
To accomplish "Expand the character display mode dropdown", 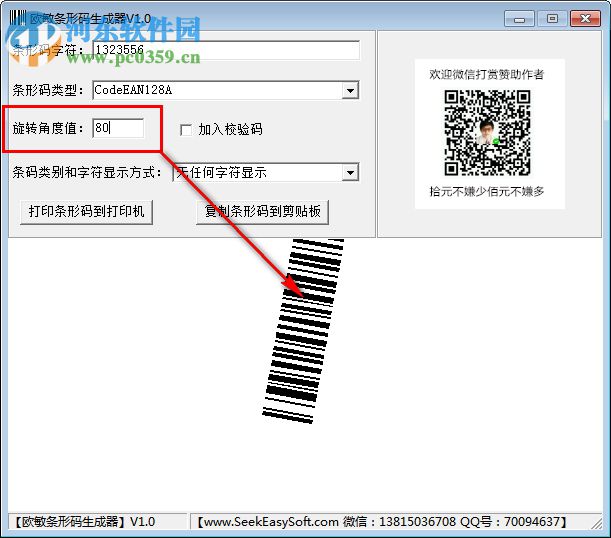I will [350, 172].
